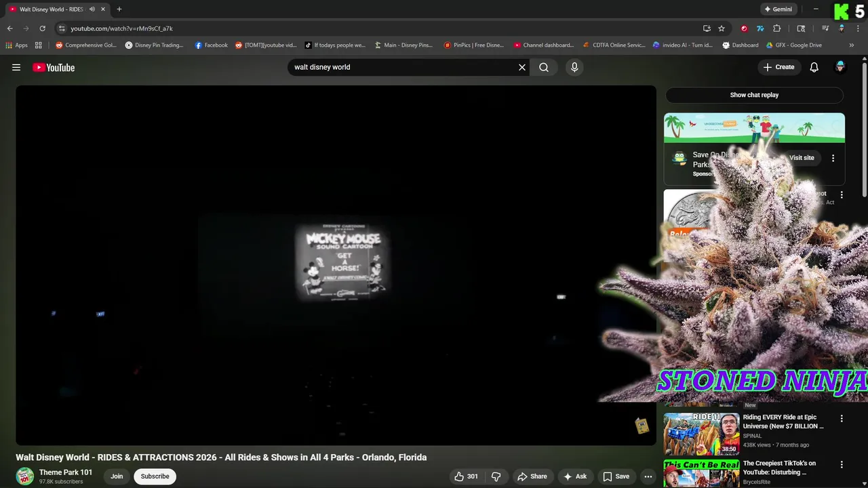Image resolution: width=868 pixels, height=488 pixels.
Task: Open Riding EVERY Ride at Epic Universe title
Action: [x=783, y=422]
